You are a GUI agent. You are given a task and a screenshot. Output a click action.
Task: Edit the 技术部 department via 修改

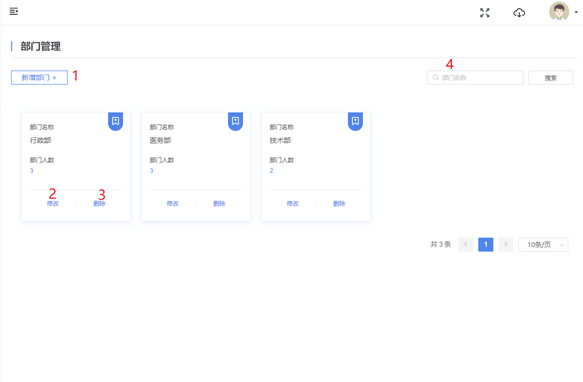[293, 203]
